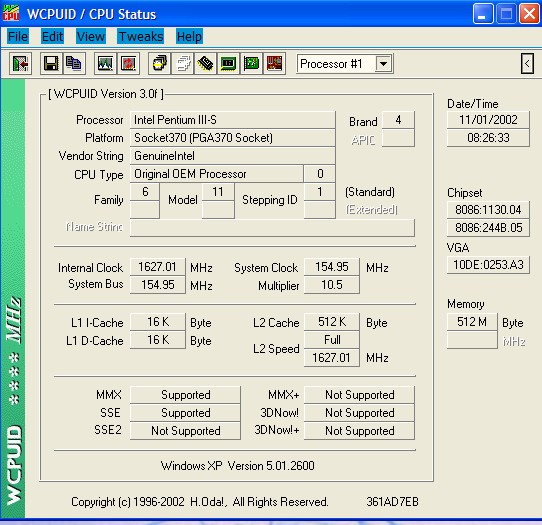Click the Model value 11
542x525 pixels.
coord(218,191)
